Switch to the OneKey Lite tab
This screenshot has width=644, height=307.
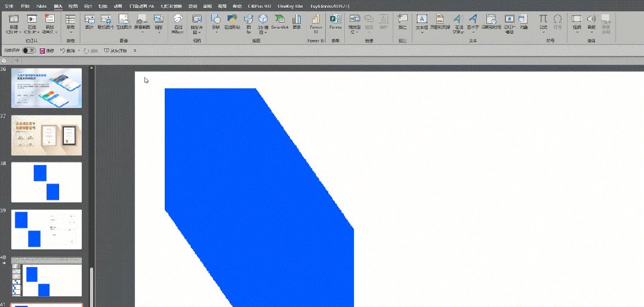291,7
